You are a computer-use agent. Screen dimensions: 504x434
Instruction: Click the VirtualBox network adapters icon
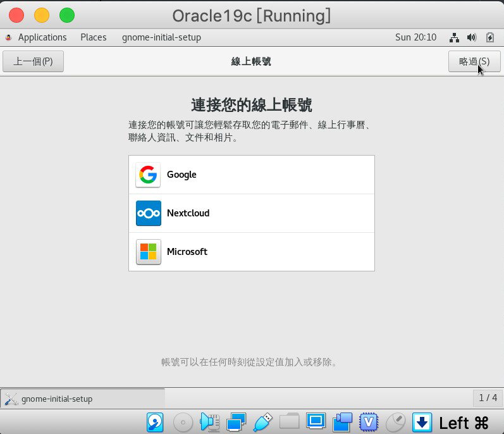[x=236, y=422]
